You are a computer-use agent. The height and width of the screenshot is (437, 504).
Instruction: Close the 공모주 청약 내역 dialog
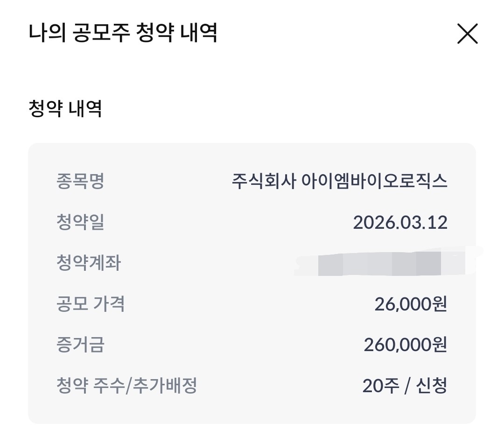coord(467,34)
